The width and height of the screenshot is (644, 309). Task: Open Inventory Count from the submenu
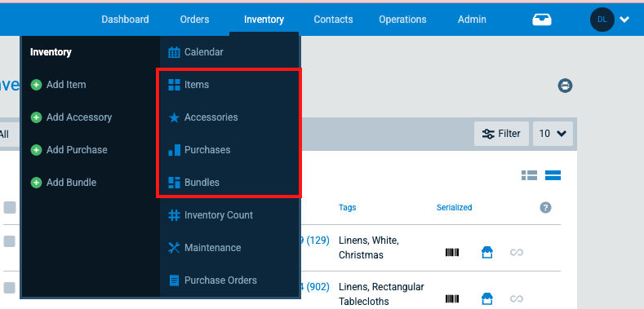(x=219, y=215)
